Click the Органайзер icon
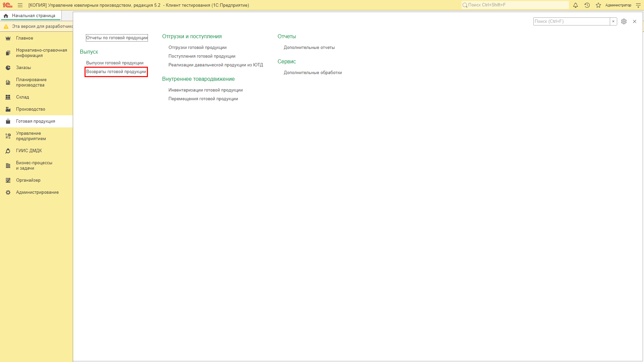 point(8,180)
